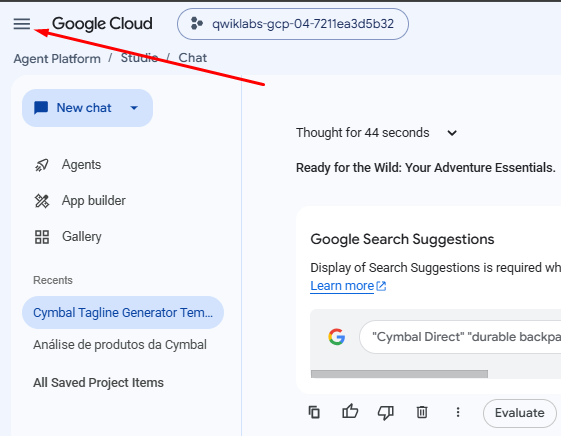Image resolution: width=561 pixels, height=436 pixels.
Task: Copy the response with the copy icon
Action: pyautogui.click(x=314, y=412)
